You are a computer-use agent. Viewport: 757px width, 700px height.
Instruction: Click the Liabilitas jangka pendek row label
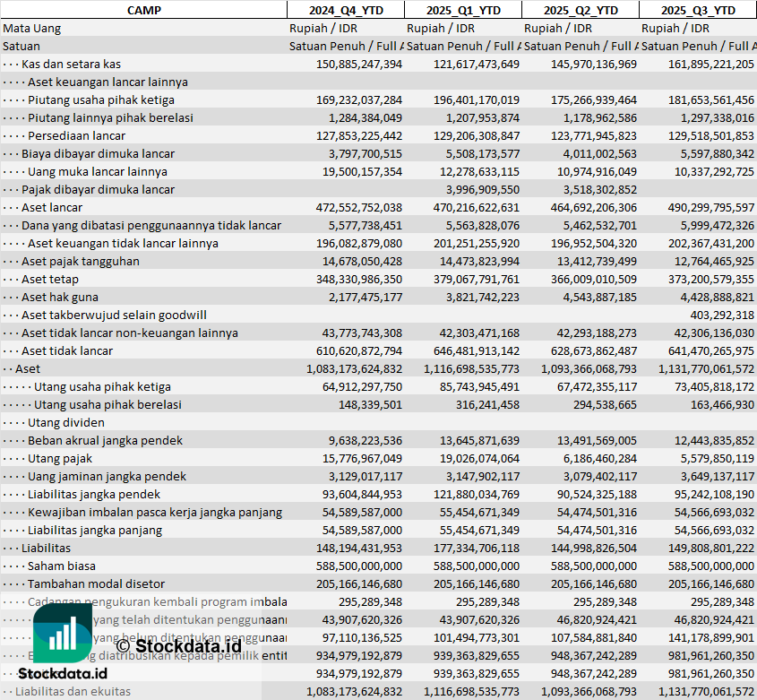pyautogui.click(x=94, y=494)
